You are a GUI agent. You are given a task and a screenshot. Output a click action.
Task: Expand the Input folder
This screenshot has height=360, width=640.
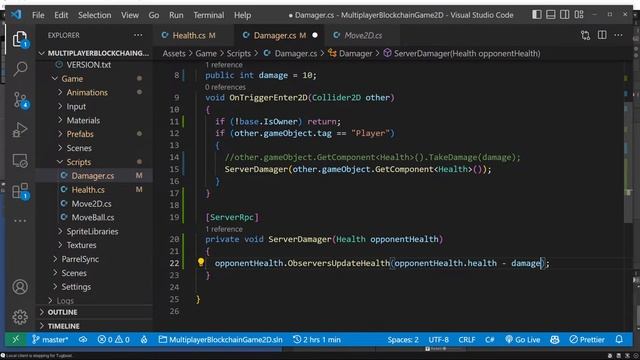coord(76,107)
